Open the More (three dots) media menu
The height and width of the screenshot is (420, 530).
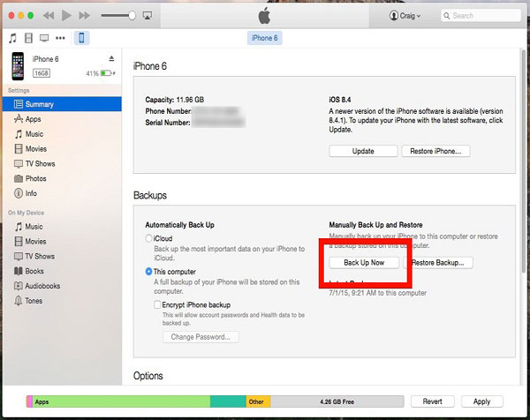pos(60,38)
